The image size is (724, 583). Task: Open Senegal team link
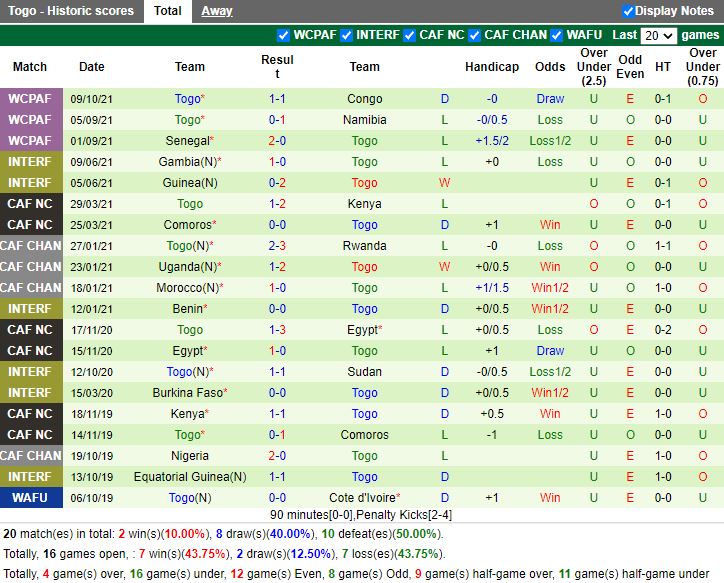pyautogui.click(x=187, y=141)
